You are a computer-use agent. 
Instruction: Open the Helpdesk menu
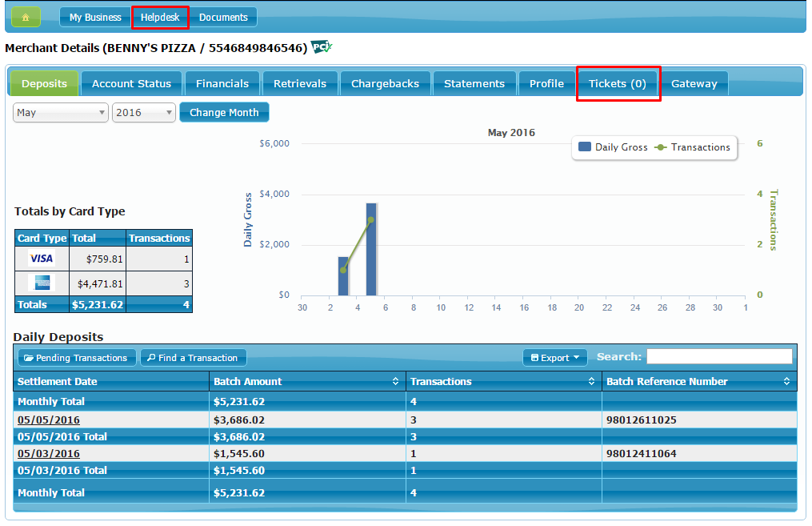[x=160, y=17]
